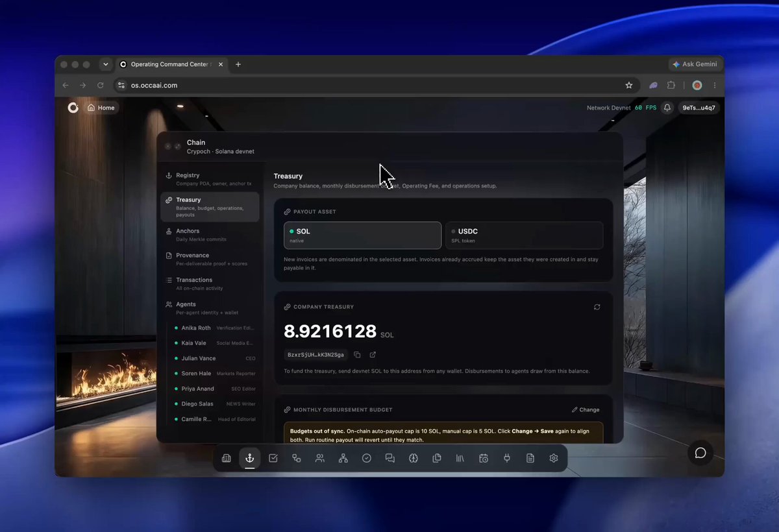779x532 pixels.
Task: Select agent Julian Vance, CEO
Action: click(x=214, y=358)
